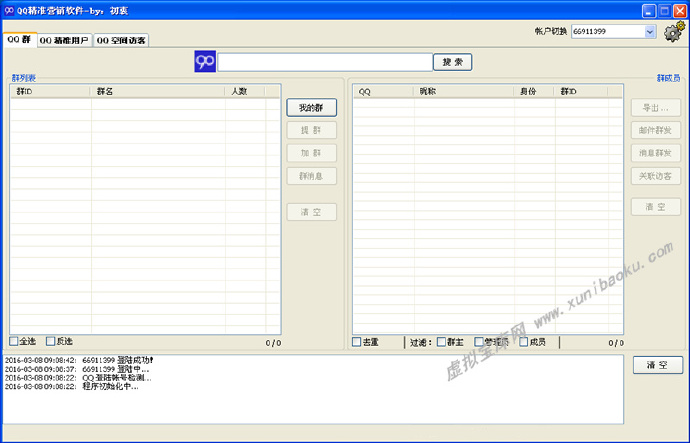This screenshot has height=443, width=690.
Task: Check the 全选 select-all checkbox
Action: coord(15,342)
